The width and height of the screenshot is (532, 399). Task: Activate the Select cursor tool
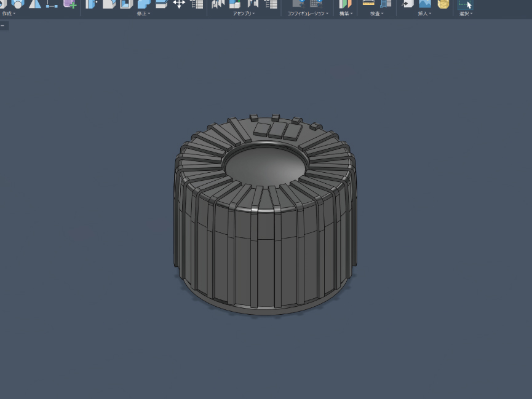(x=466, y=4)
